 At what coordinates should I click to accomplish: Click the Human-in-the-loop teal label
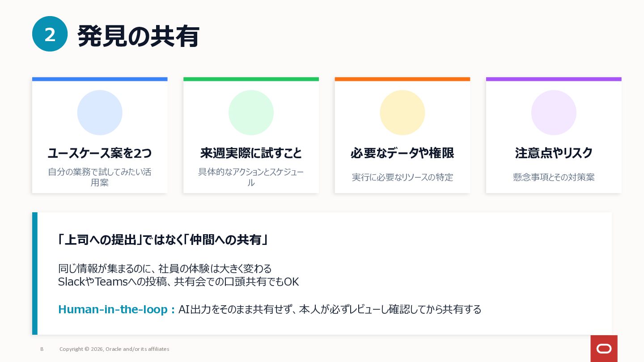(x=116, y=309)
